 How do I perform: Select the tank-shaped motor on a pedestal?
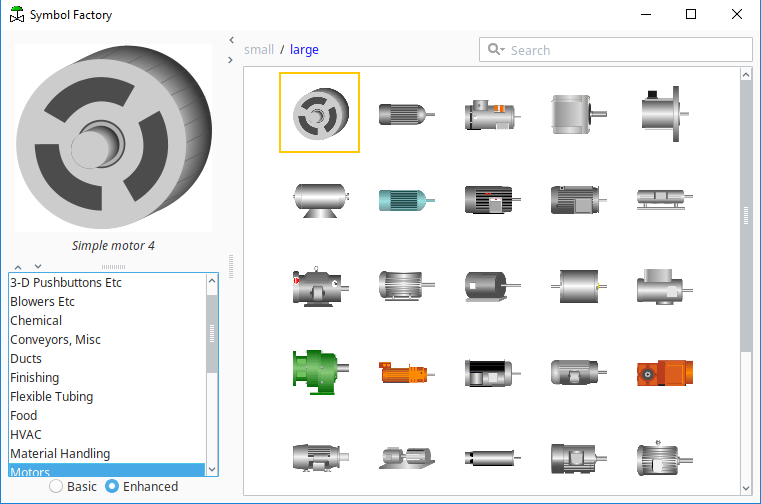[x=321, y=200]
